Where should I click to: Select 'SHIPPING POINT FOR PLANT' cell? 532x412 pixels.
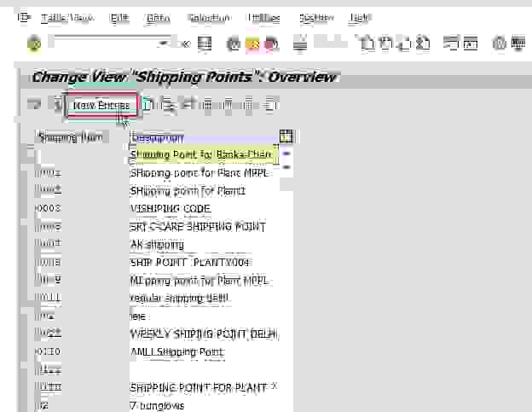(205, 387)
